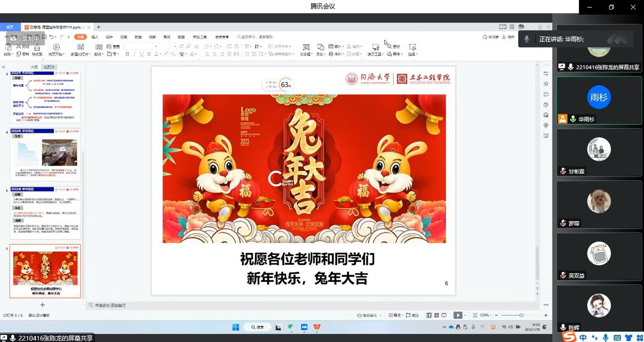Click the Not Synced (未同步) cloud icon
Image resolution: width=644 pixels, height=342 pixels.
point(485,37)
